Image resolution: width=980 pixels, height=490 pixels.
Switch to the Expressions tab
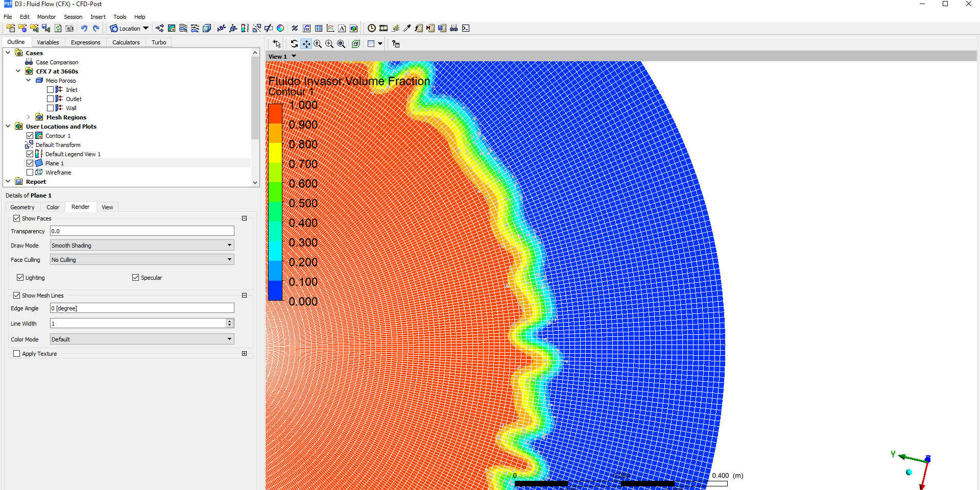pos(85,42)
